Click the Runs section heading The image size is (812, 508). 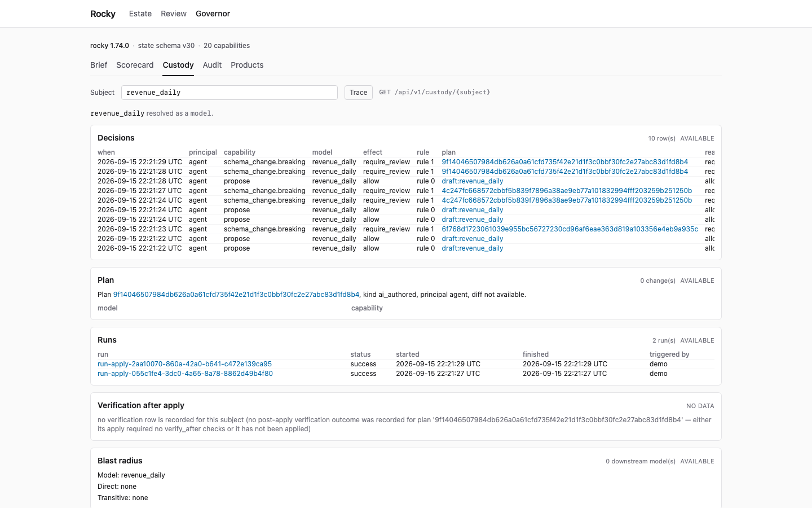click(x=107, y=340)
